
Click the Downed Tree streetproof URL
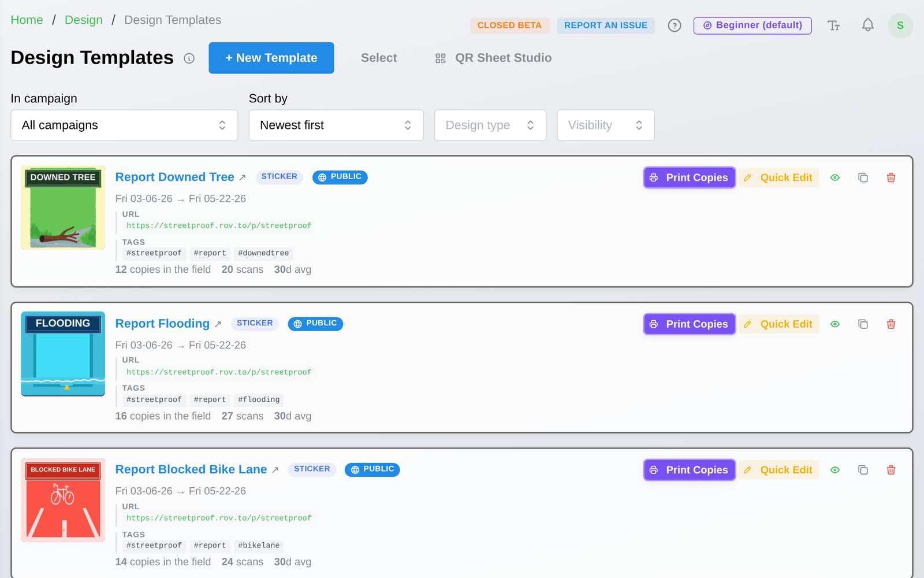click(x=219, y=226)
